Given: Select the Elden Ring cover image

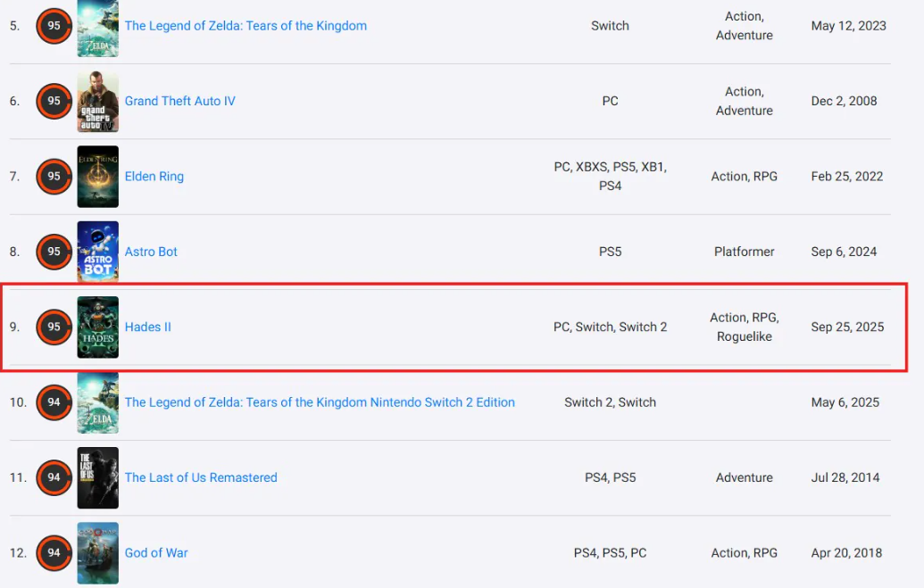Looking at the screenshot, I should click(97, 177).
